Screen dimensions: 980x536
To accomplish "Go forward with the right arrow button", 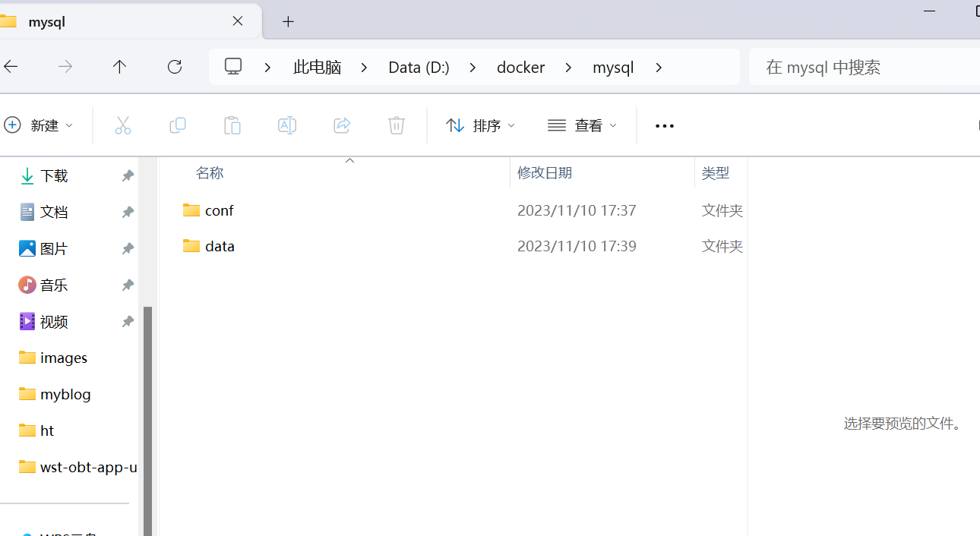I will [65, 67].
